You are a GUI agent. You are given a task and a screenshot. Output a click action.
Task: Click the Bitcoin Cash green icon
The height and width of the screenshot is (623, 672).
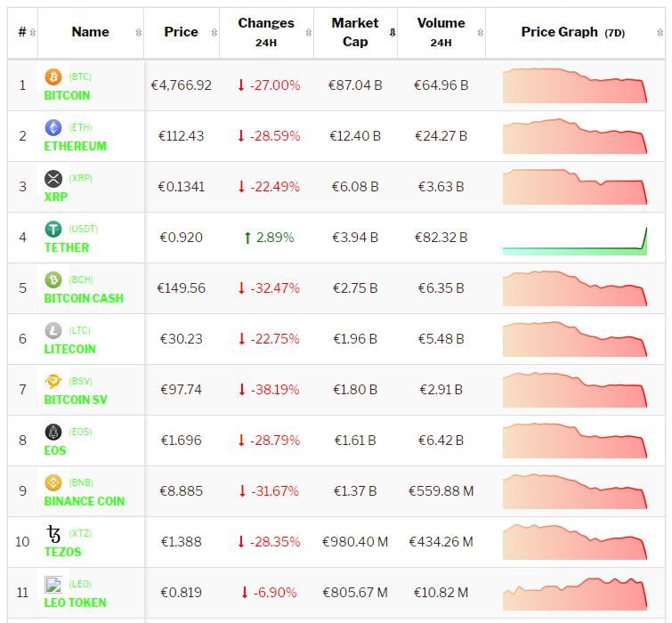coord(53,279)
